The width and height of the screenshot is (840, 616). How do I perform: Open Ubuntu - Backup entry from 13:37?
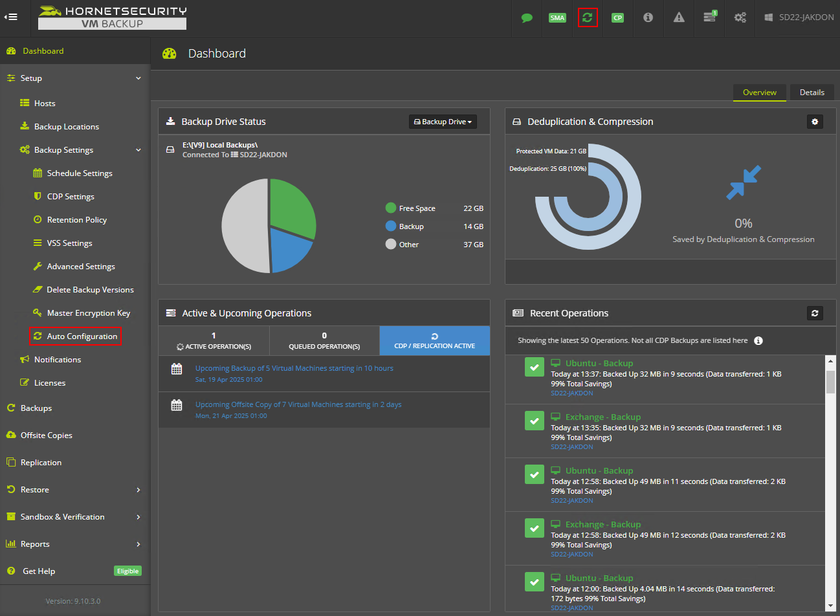point(599,363)
